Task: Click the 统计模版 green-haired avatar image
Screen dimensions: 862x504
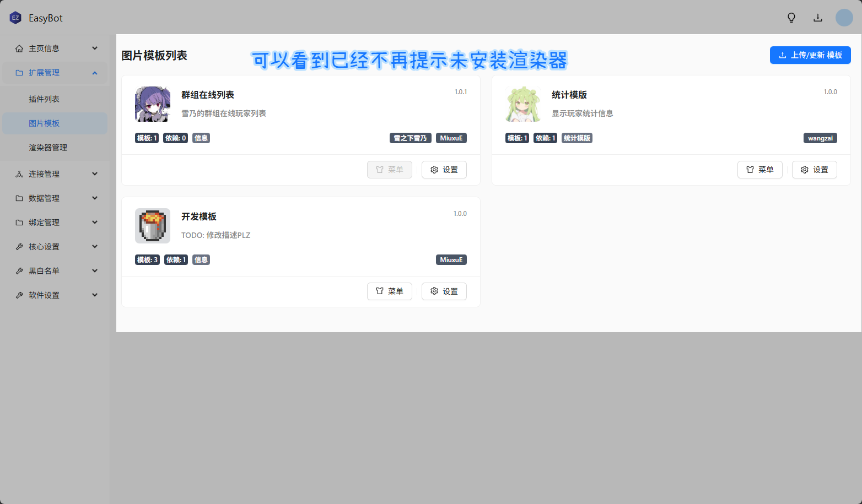Action: point(522,104)
